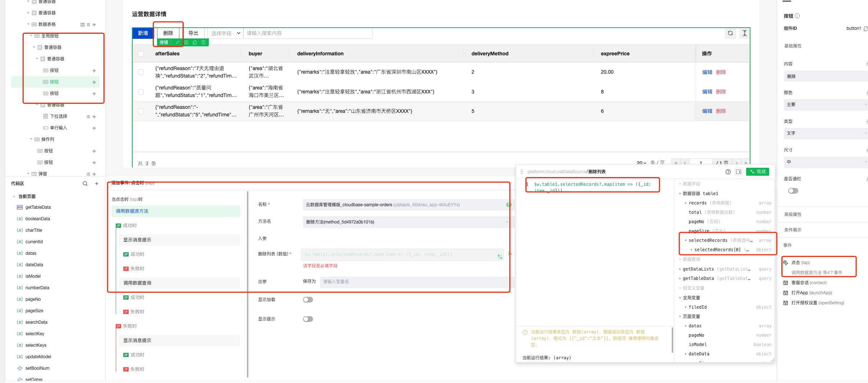Click the setBoolNum item in the code area
The width and height of the screenshot is (868, 383).
point(37,368)
